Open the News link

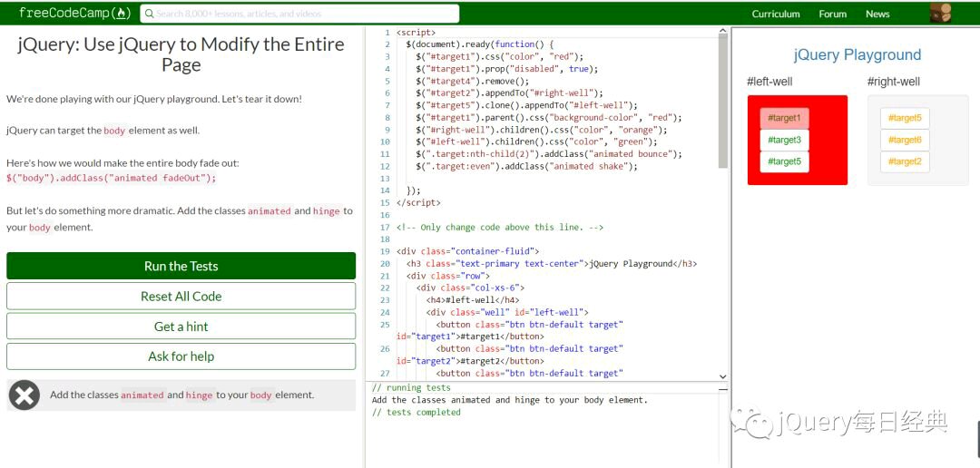pyautogui.click(x=877, y=14)
